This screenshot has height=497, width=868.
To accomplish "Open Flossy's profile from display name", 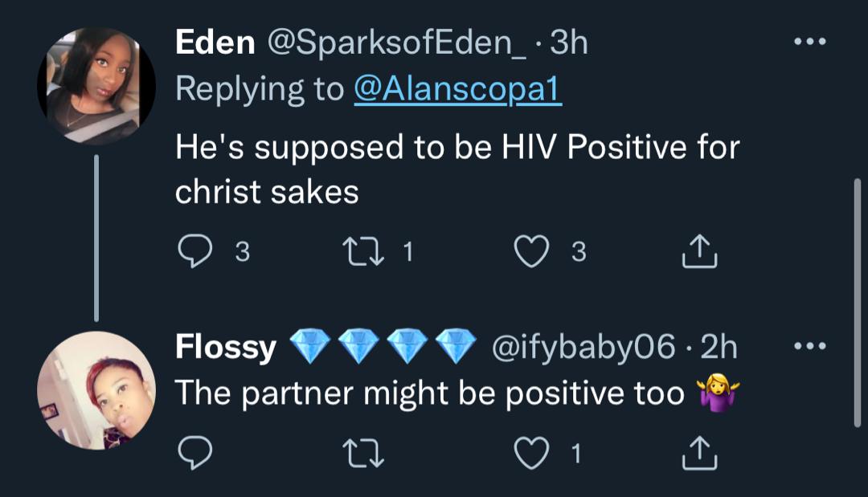I will tap(225, 347).
